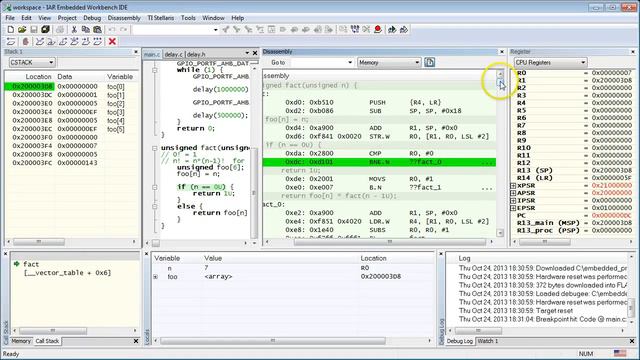The width and height of the screenshot is (640, 360).
Task: Close the active editor tab
Action: pyautogui.click(x=255, y=53)
